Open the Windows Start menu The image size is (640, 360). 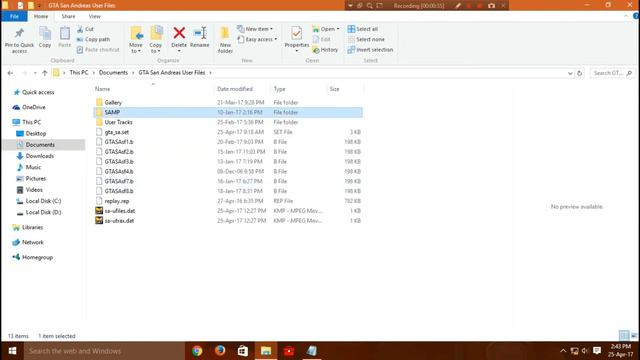[12, 351]
